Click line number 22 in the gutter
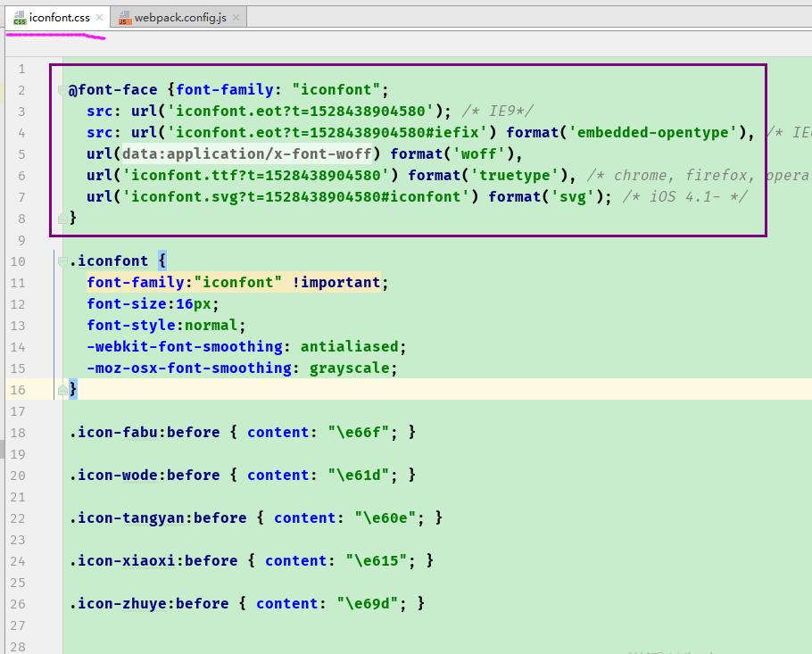The image size is (812, 654). click(x=18, y=518)
